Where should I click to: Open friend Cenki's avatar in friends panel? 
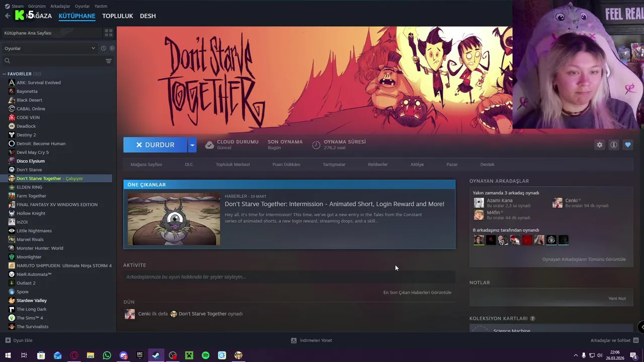(x=557, y=203)
